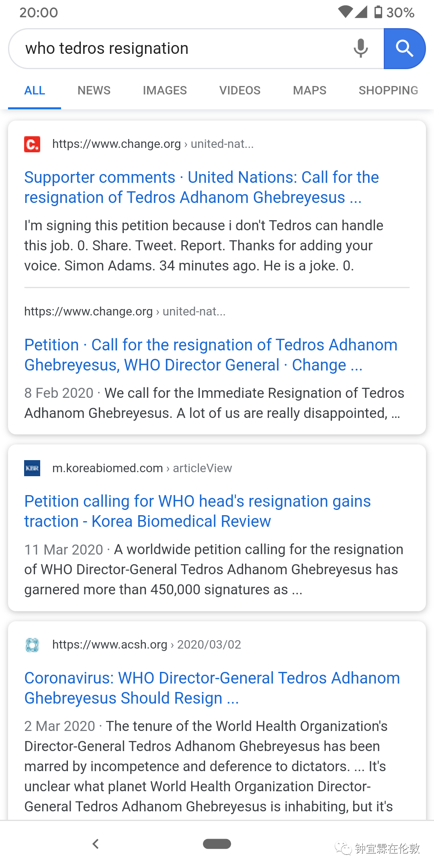
Task: Tap the acsh.org site favicon
Action: pyautogui.click(x=32, y=645)
